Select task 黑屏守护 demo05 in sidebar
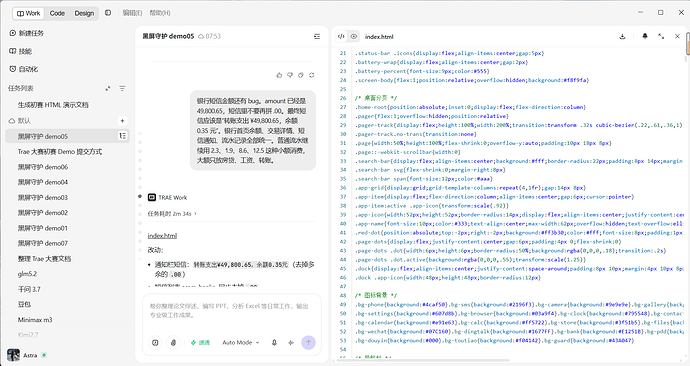Viewport: 690px width, 366px height. click(x=67, y=136)
